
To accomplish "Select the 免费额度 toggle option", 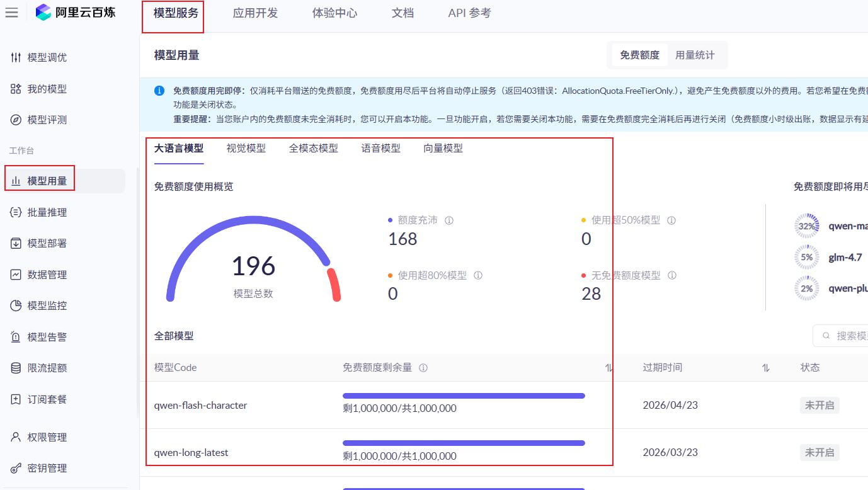I will pos(639,55).
